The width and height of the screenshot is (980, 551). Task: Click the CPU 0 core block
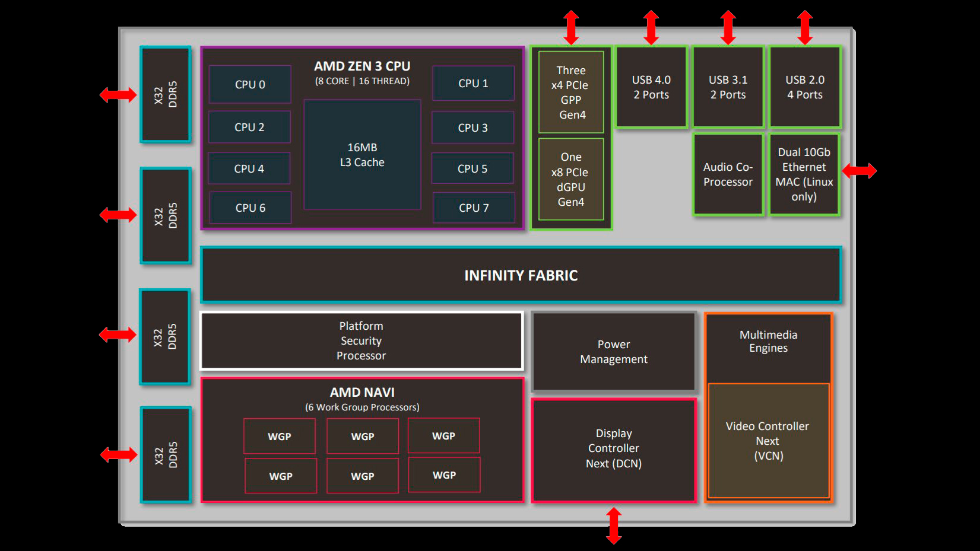[x=250, y=84]
